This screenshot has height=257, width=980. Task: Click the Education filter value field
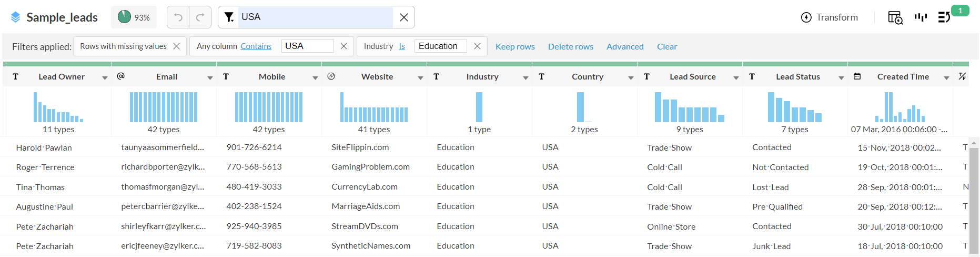440,46
